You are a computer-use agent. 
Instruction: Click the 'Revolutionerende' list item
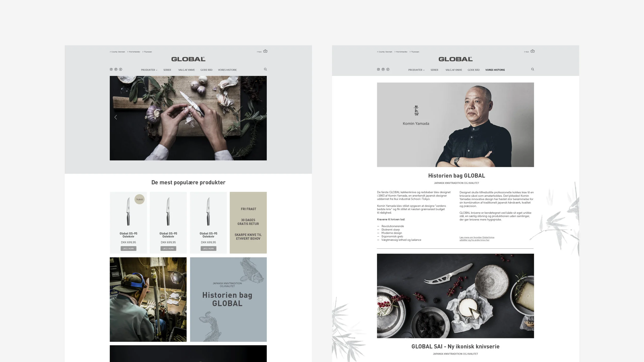tap(393, 226)
